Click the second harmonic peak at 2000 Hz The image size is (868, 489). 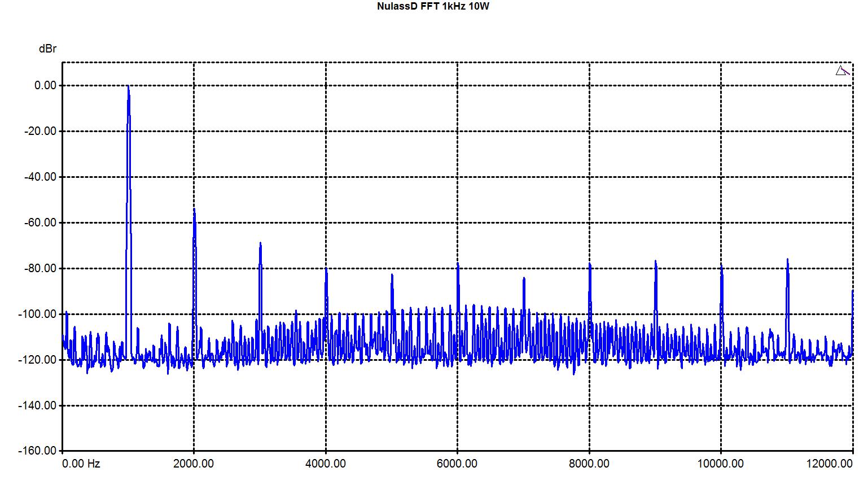pyautogui.click(x=194, y=210)
